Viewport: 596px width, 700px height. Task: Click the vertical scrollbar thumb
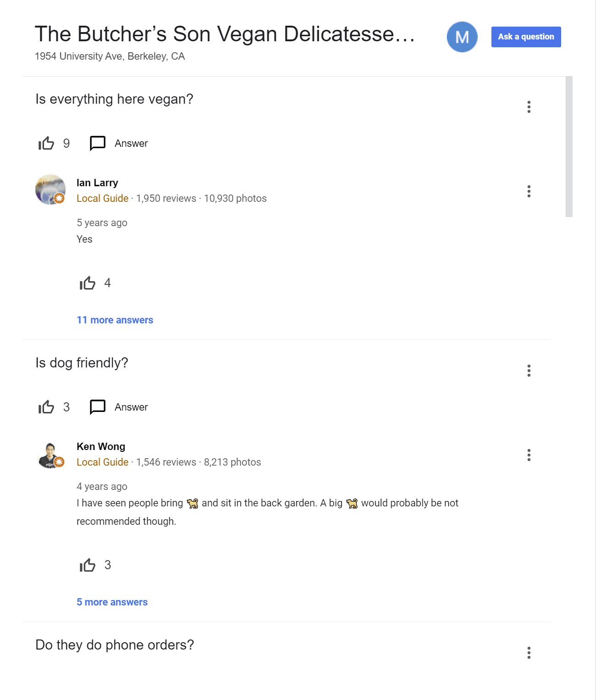[569, 147]
